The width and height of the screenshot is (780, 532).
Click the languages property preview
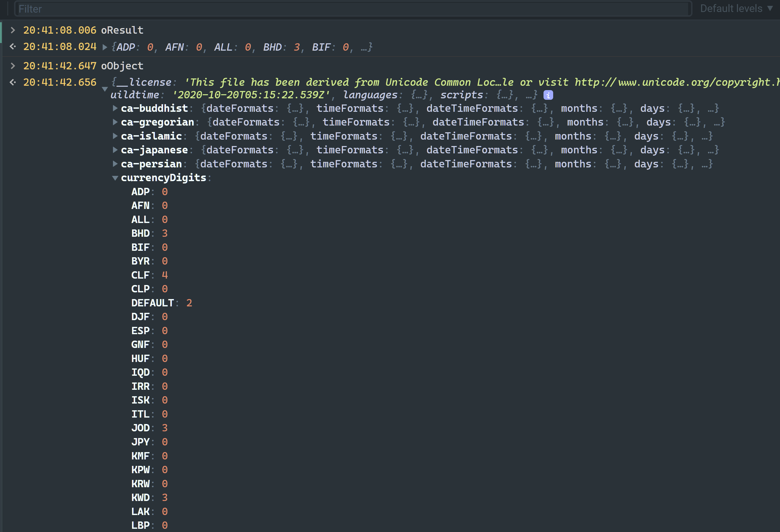[x=386, y=95]
